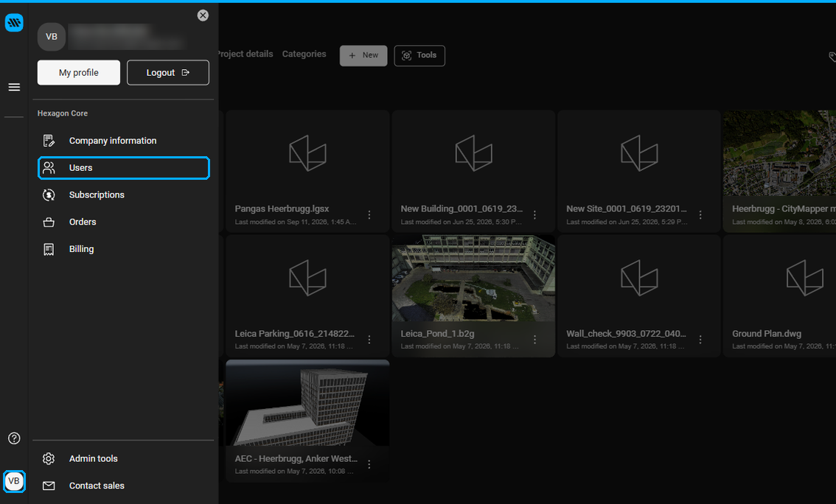Click the Admin tools gear icon
The image size is (836, 504).
[49, 459]
